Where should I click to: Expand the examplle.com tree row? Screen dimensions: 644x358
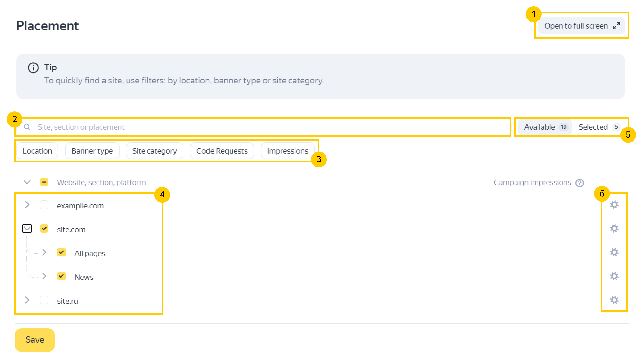click(x=27, y=205)
